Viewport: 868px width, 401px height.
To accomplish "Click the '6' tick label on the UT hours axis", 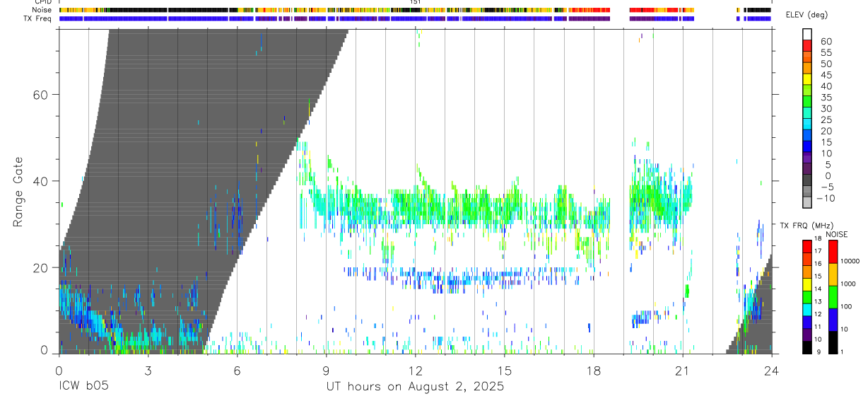I will point(237,371).
